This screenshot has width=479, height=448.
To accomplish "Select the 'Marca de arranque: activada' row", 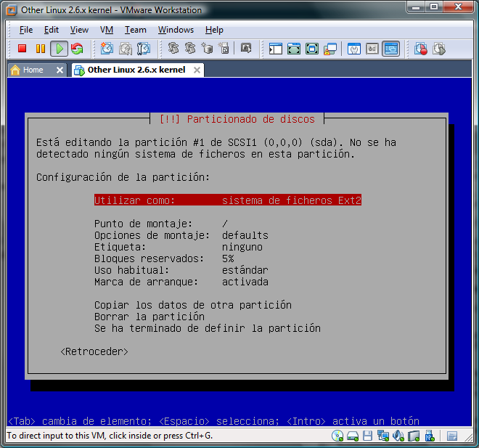I will tap(181, 282).
